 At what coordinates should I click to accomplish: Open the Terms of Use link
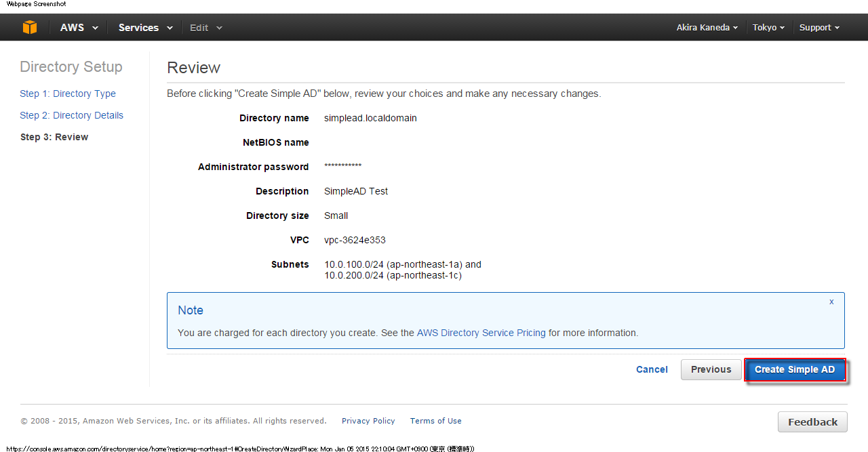point(435,421)
